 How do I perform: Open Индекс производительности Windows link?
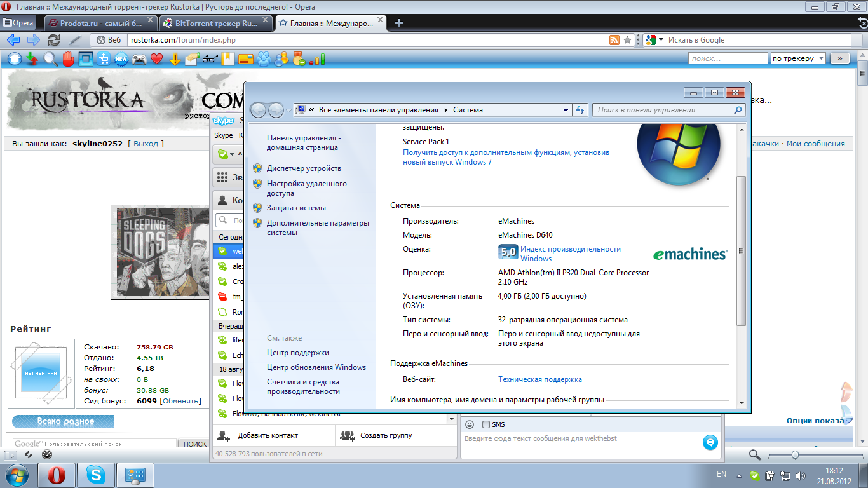pos(571,254)
